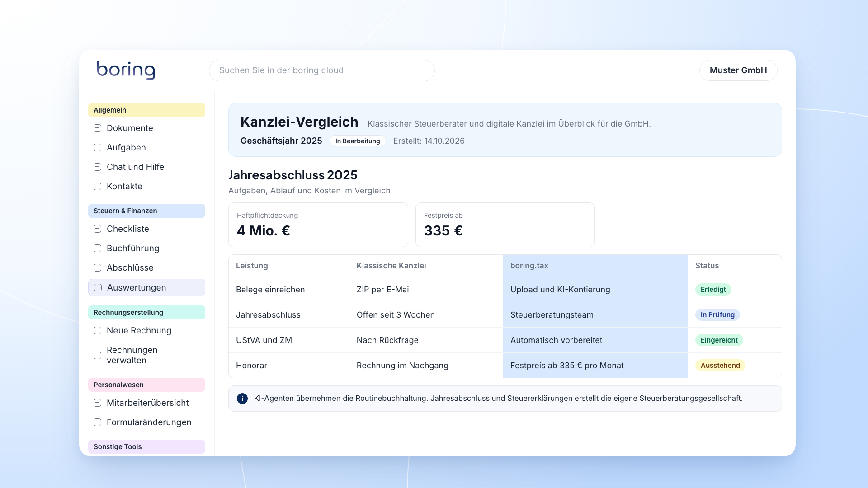868x488 pixels.
Task: Select the Auswertungen menu item
Action: pos(146,288)
